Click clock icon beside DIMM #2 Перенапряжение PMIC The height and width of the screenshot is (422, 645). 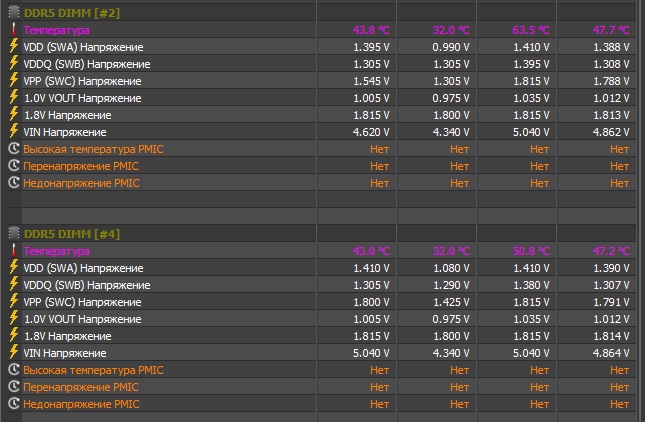click(13, 166)
